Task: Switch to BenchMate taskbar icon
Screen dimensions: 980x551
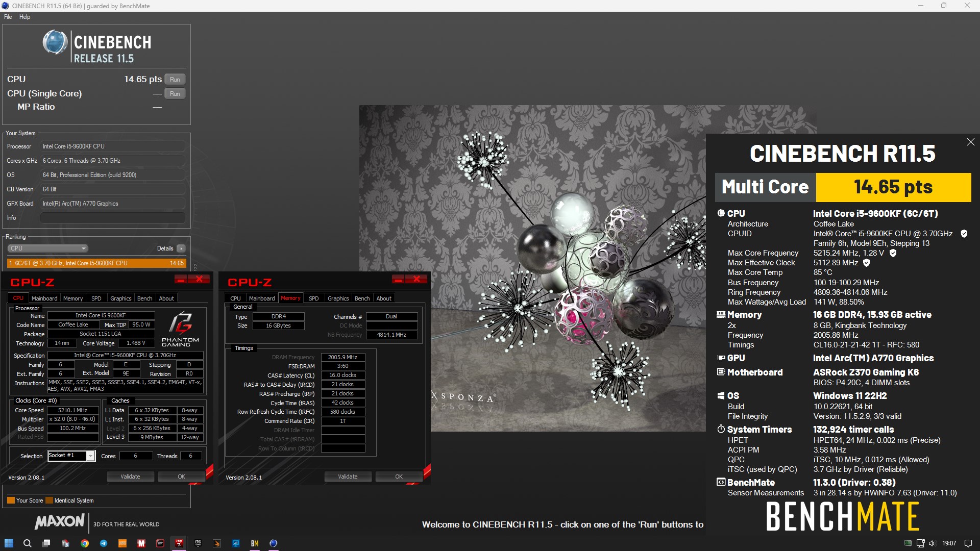Action: pyautogui.click(x=255, y=543)
